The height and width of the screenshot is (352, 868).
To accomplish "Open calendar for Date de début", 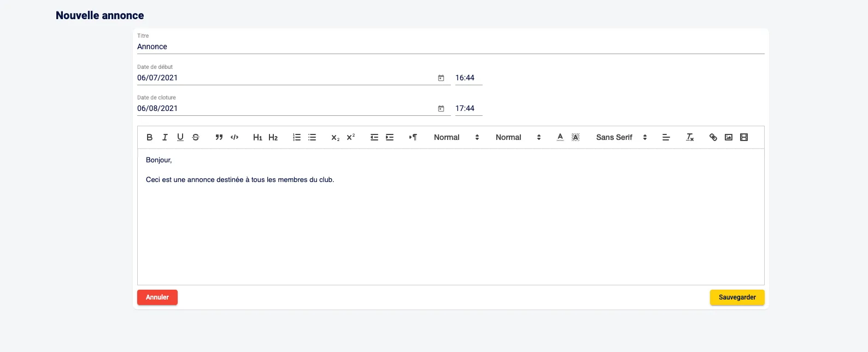I will coord(441,78).
